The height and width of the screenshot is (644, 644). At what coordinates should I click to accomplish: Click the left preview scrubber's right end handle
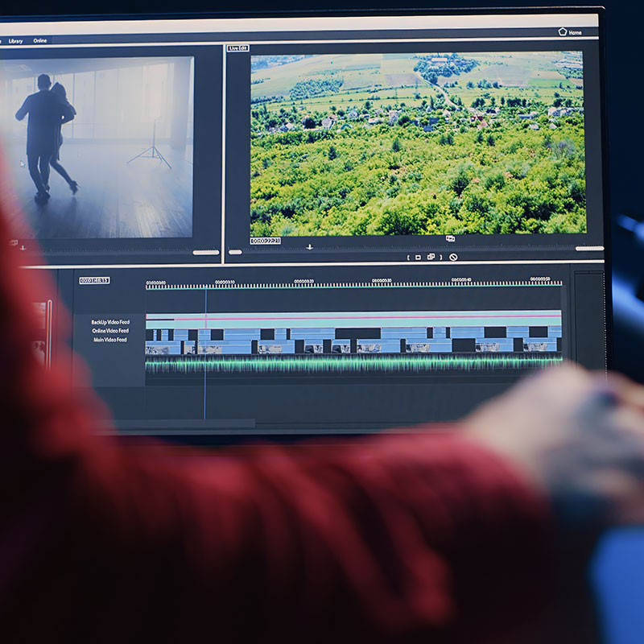coord(206,253)
